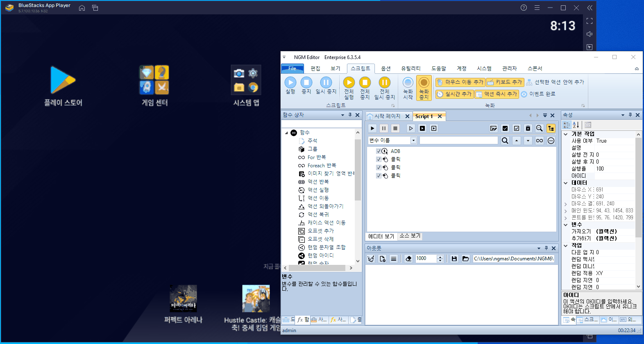Click 키보드 추가 button
This screenshot has width=644, height=344.
[x=505, y=82]
